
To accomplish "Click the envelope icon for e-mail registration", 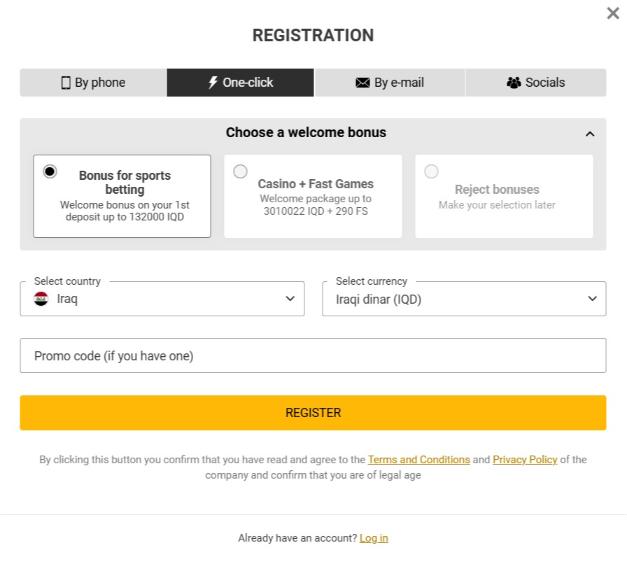I will tap(362, 83).
